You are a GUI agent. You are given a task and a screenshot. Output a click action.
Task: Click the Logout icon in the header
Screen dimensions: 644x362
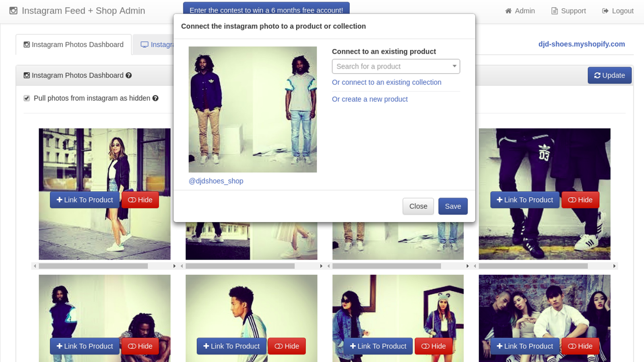(605, 11)
